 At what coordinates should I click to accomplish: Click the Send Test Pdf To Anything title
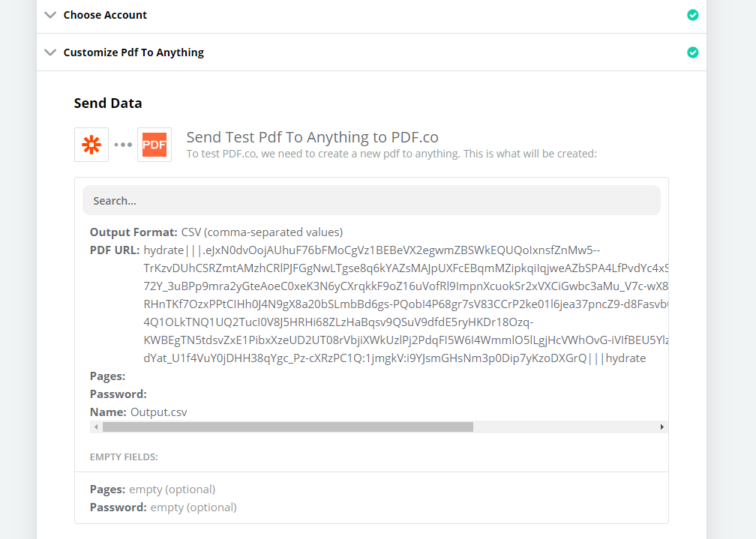313,137
